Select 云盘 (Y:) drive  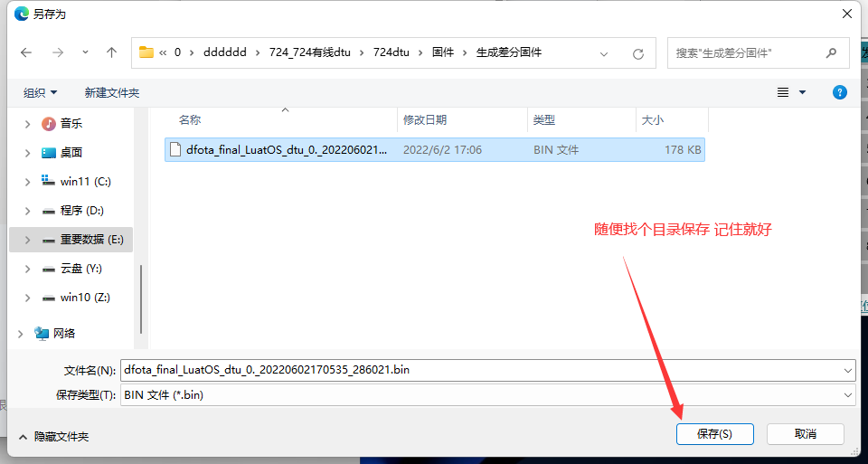80,269
